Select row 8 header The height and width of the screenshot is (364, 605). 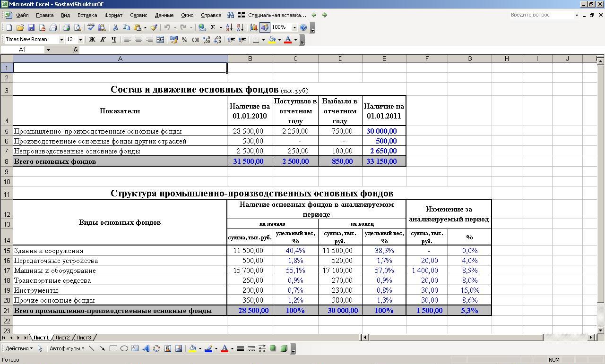pos(7,161)
